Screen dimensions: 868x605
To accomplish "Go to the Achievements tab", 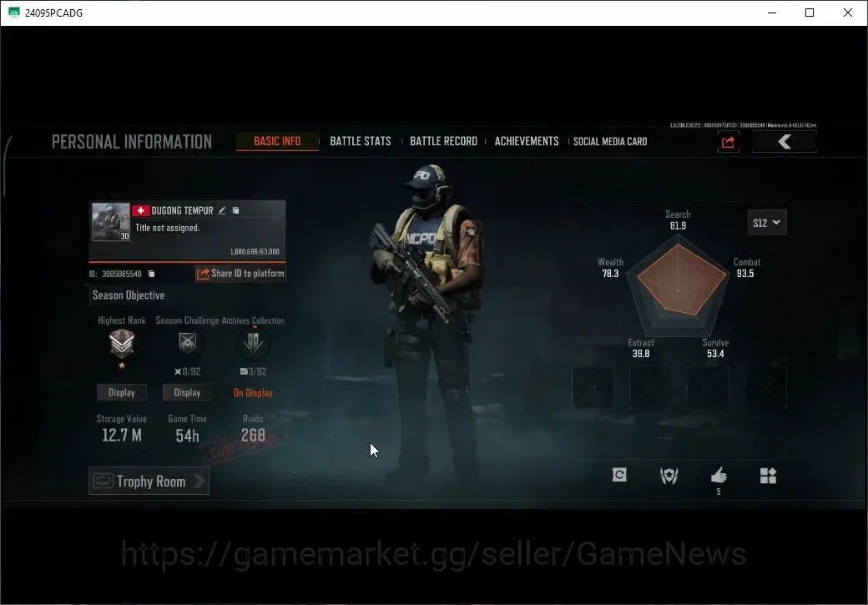I will [x=527, y=141].
